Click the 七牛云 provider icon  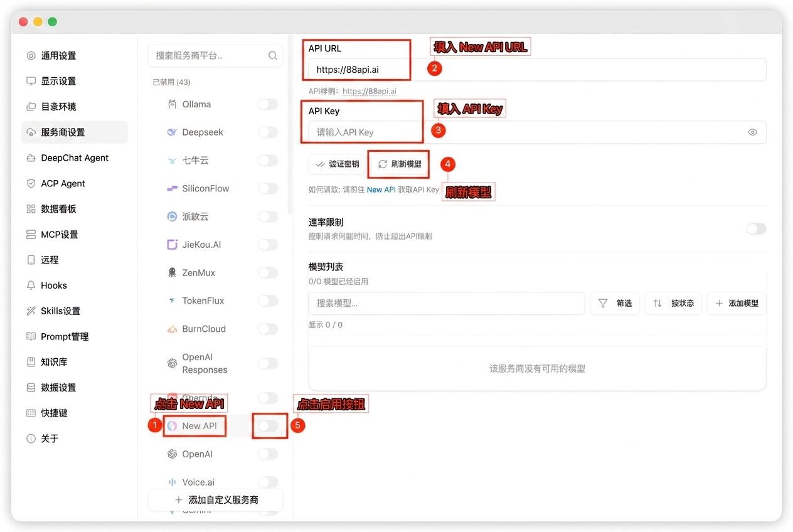point(172,161)
